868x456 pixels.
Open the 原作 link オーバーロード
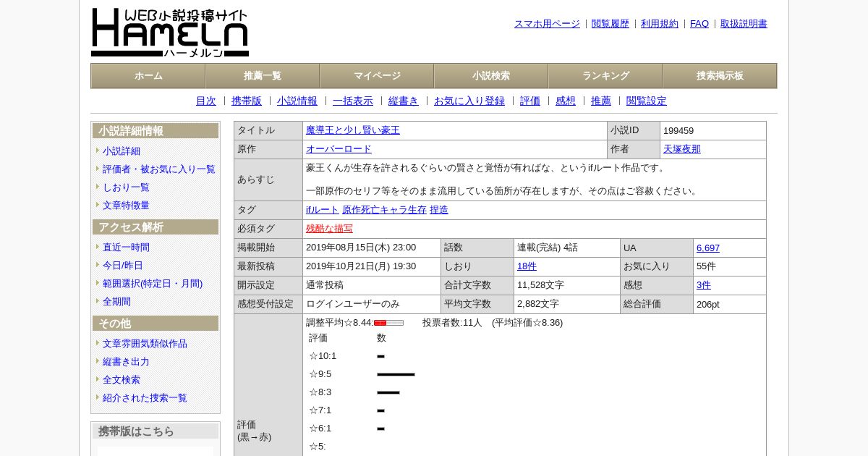tap(339, 149)
